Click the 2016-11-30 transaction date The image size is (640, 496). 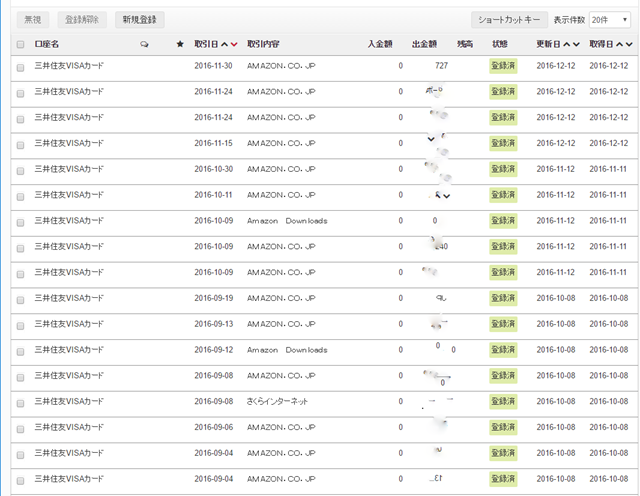point(213,66)
